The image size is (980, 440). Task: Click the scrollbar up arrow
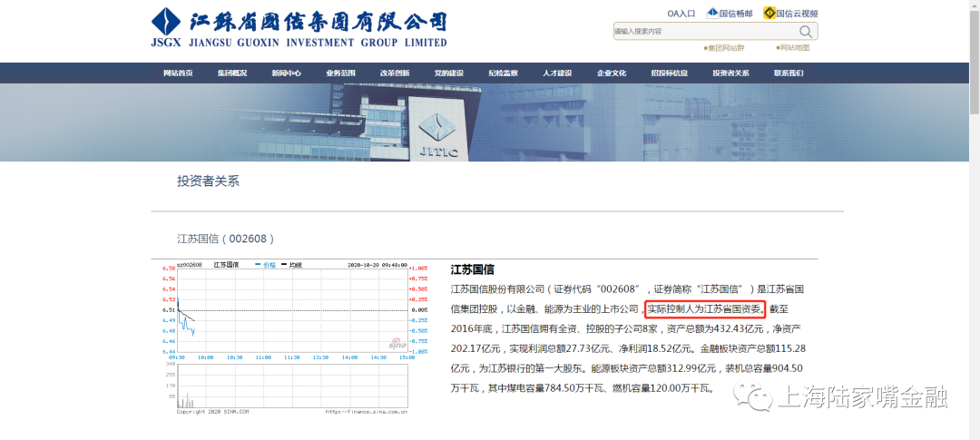pyautogui.click(x=975, y=5)
